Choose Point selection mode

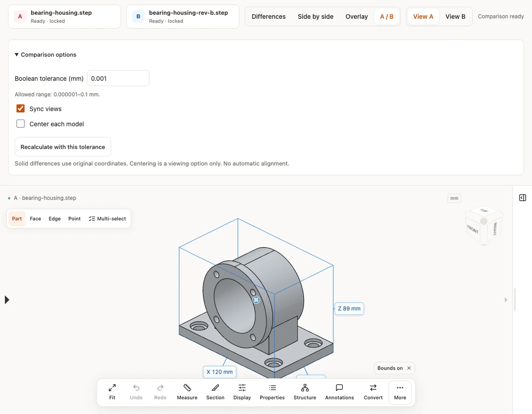pos(74,219)
